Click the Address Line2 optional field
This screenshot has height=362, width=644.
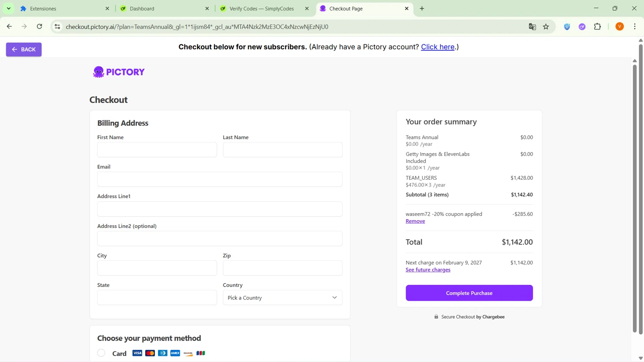(220, 238)
